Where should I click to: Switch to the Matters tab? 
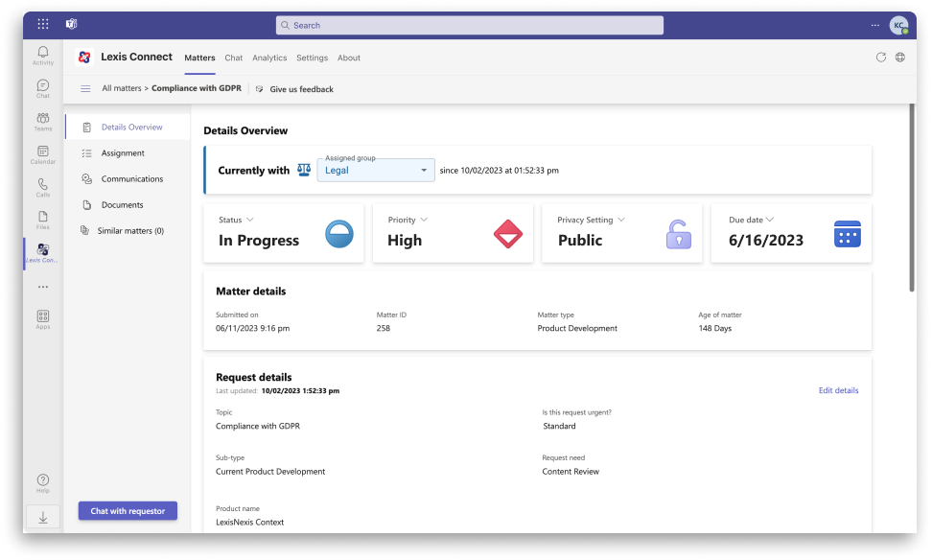pyautogui.click(x=199, y=58)
